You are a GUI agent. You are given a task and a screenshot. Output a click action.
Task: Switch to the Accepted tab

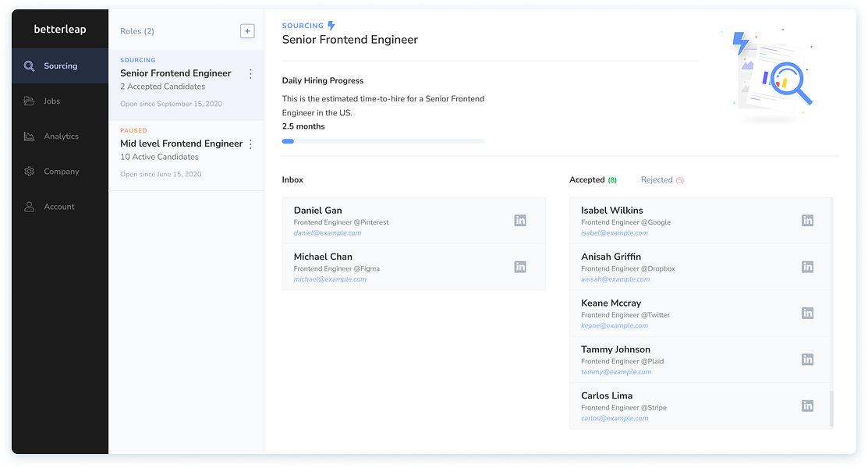coord(593,180)
